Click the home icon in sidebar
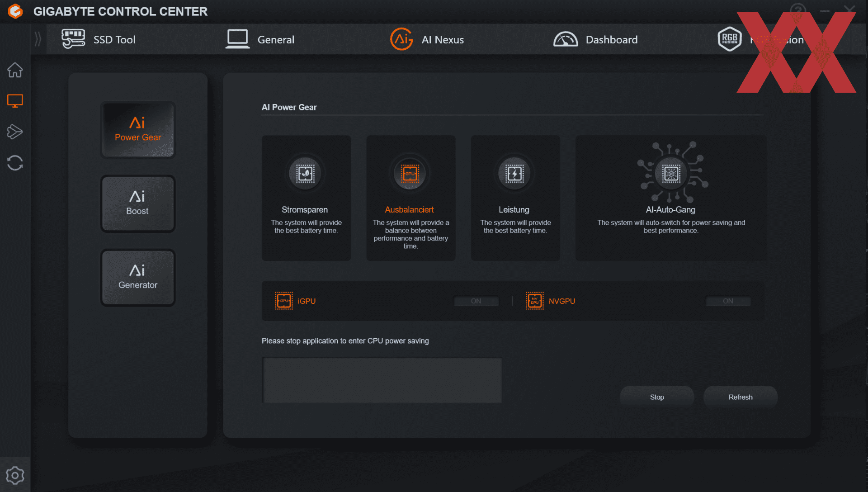 click(15, 70)
